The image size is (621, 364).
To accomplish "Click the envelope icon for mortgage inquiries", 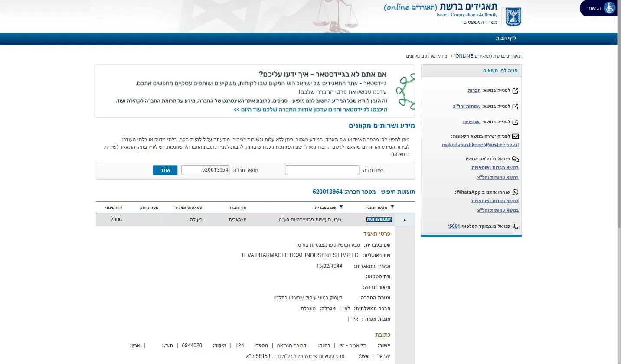I will click(515, 136).
